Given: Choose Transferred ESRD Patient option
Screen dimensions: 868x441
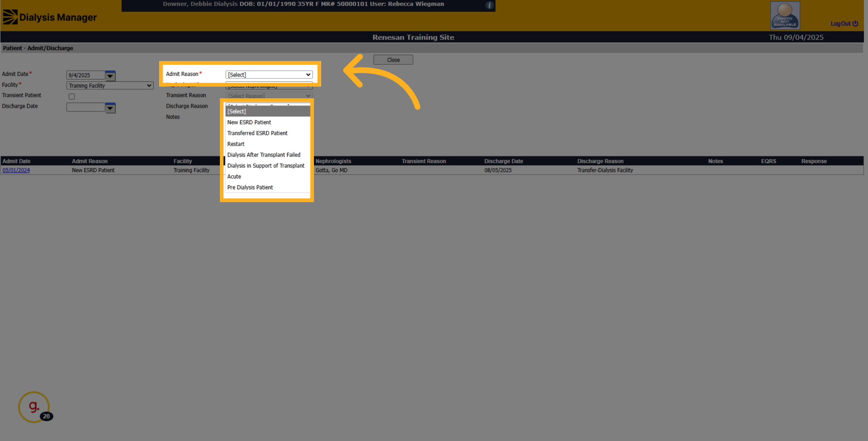Looking at the screenshot, I should pyautogui.click(x=268, y=133).
